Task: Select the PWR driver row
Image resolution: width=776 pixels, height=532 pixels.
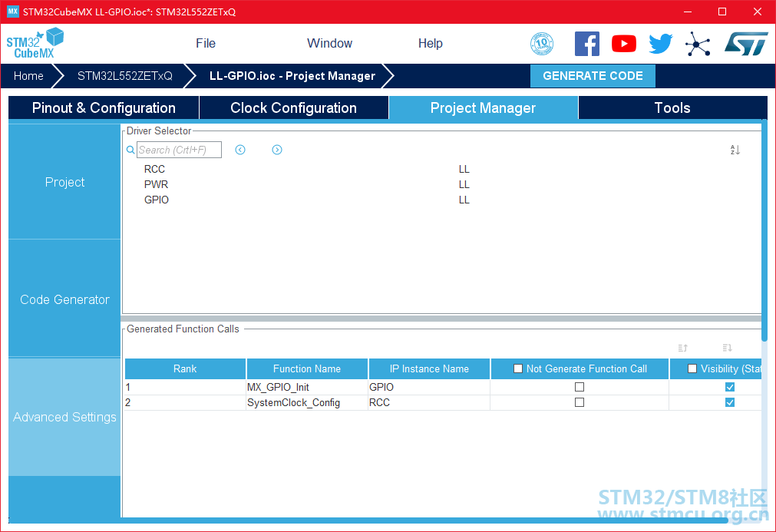Action: click(441, 184)
